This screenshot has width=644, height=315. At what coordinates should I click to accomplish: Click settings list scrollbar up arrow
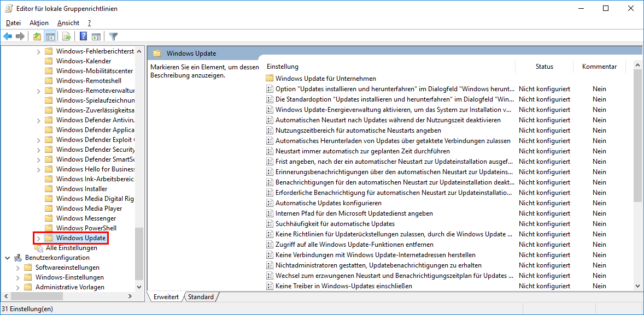[637, 65]
